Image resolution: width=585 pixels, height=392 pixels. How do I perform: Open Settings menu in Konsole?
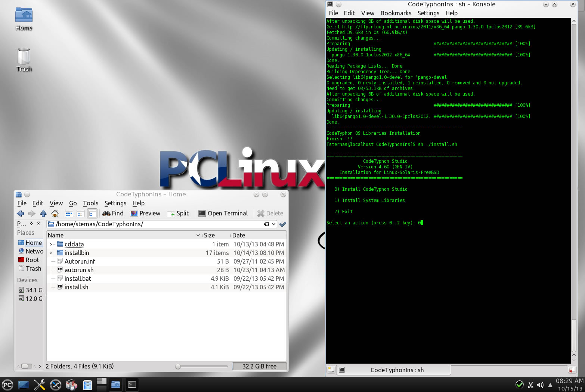click(428, 13)
